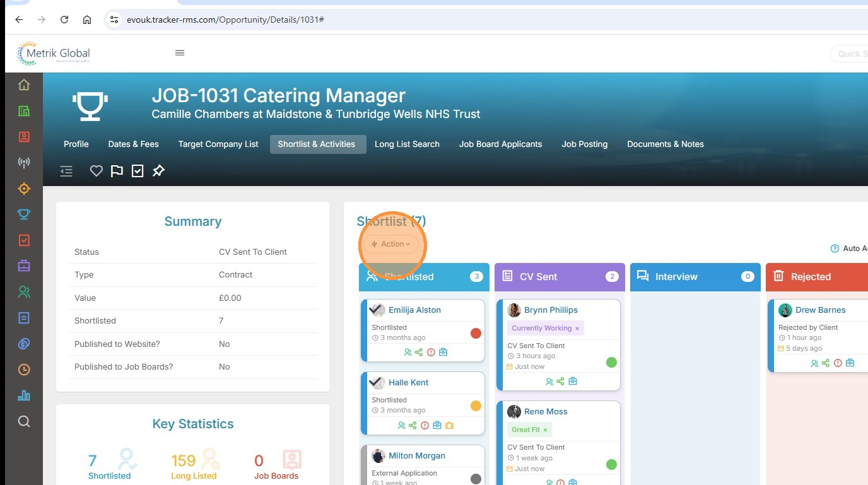868x485 pixels.
Task: Open Halle Kent's candidate profile link
Action: [x=409, y=382]
